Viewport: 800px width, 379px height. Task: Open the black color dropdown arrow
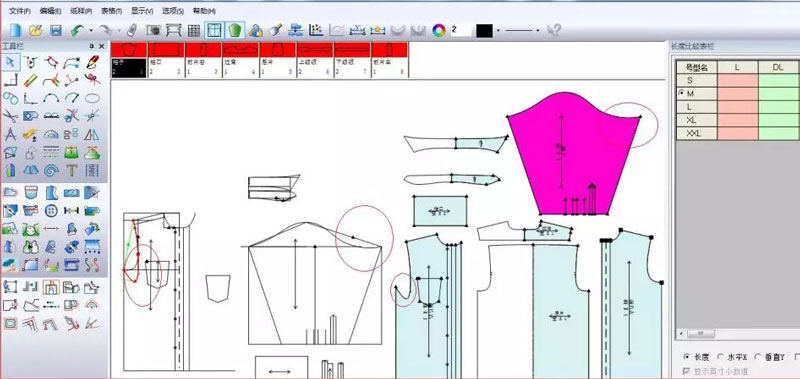[498, 31]
